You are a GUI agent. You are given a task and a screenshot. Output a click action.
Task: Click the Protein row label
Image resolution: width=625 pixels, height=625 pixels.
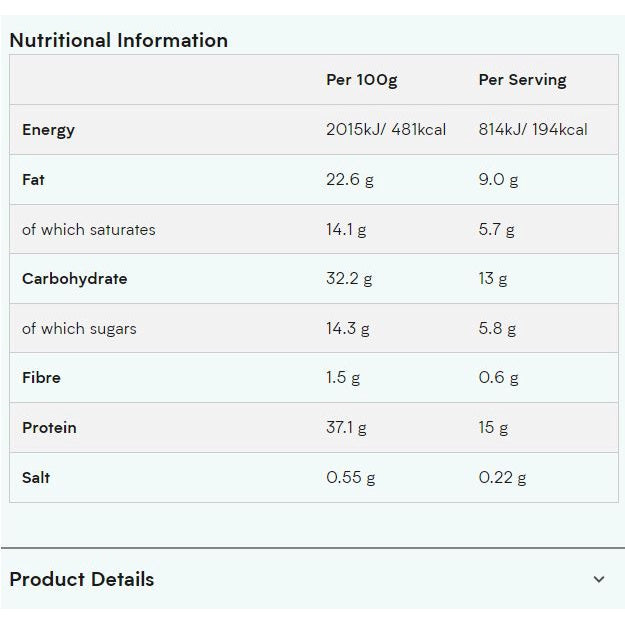49,428
